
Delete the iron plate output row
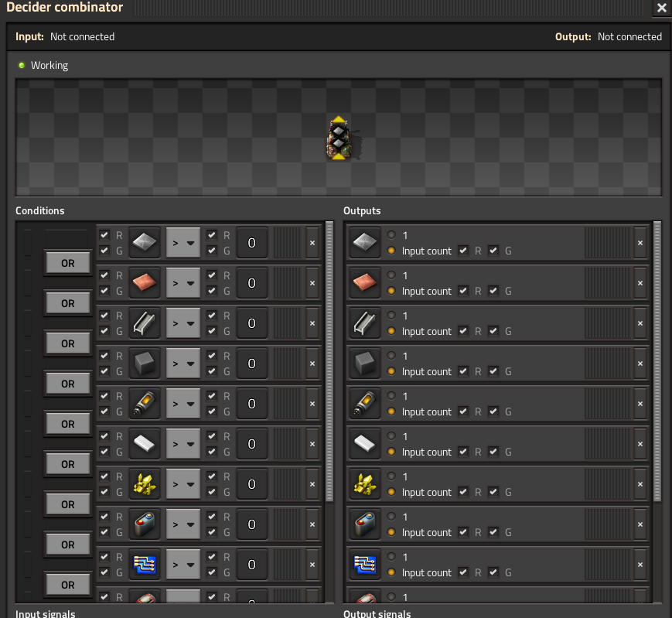coord(640,243)
